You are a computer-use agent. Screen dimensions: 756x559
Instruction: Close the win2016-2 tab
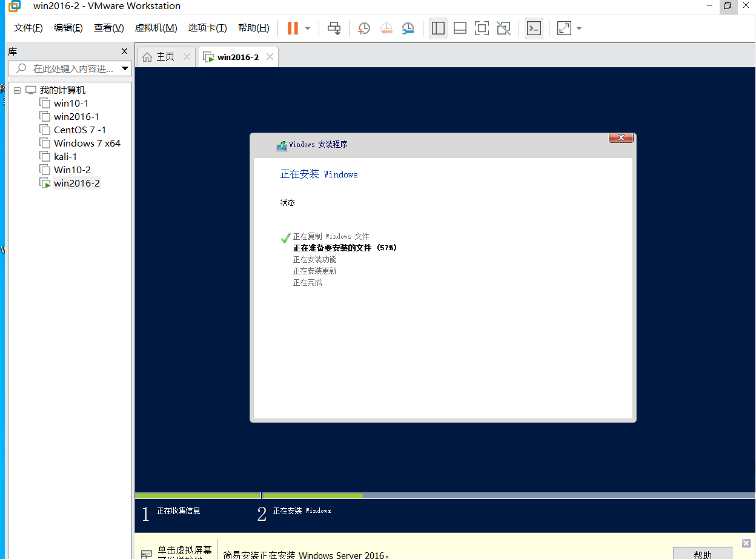(270, 57)
